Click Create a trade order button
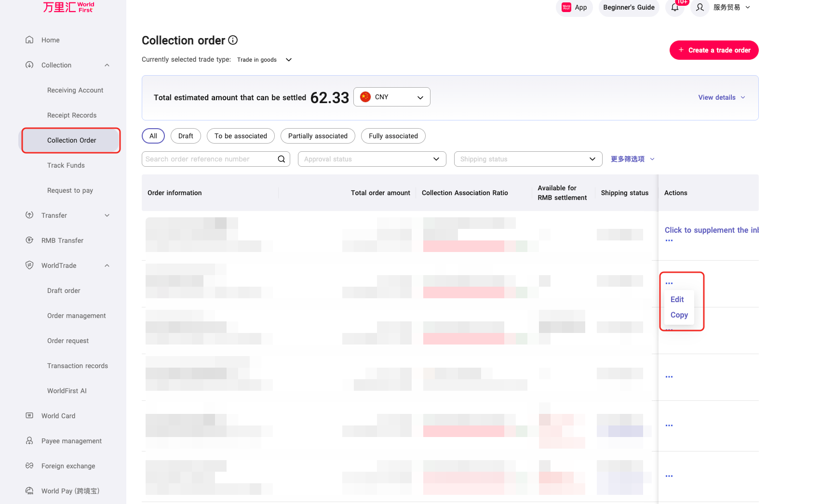834x504 pixels. pyautogui.click(x=713, y=50)
